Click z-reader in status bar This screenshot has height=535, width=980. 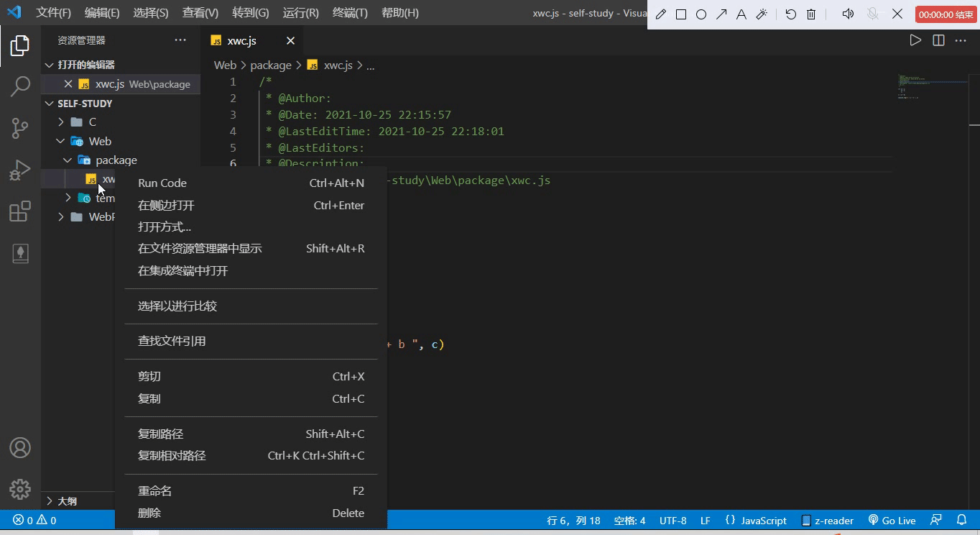828,520
